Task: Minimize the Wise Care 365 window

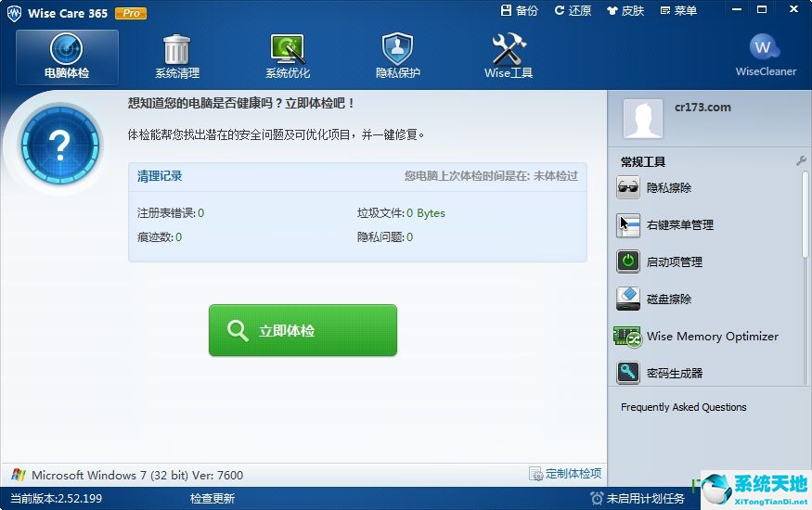Action: tap(737, 9)
